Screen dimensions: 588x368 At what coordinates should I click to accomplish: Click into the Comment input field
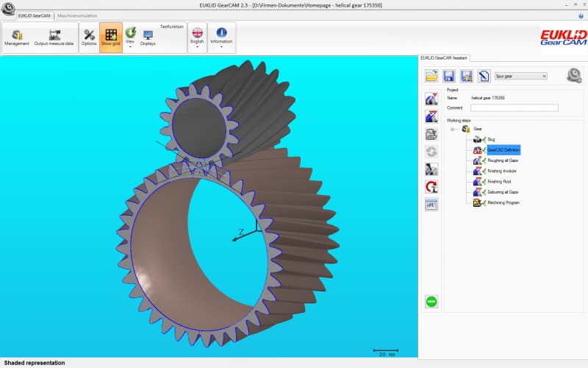(x=514, y=107)
